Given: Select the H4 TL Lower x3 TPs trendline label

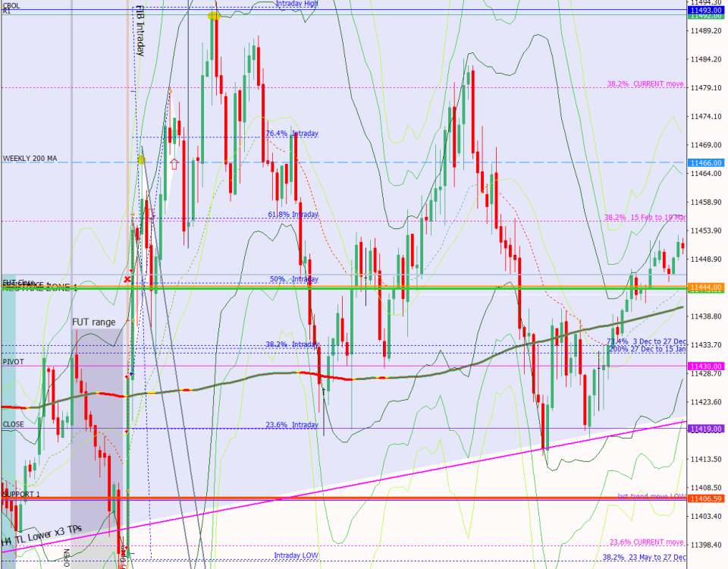Looking at the screenshot, I should click(42, 534).
